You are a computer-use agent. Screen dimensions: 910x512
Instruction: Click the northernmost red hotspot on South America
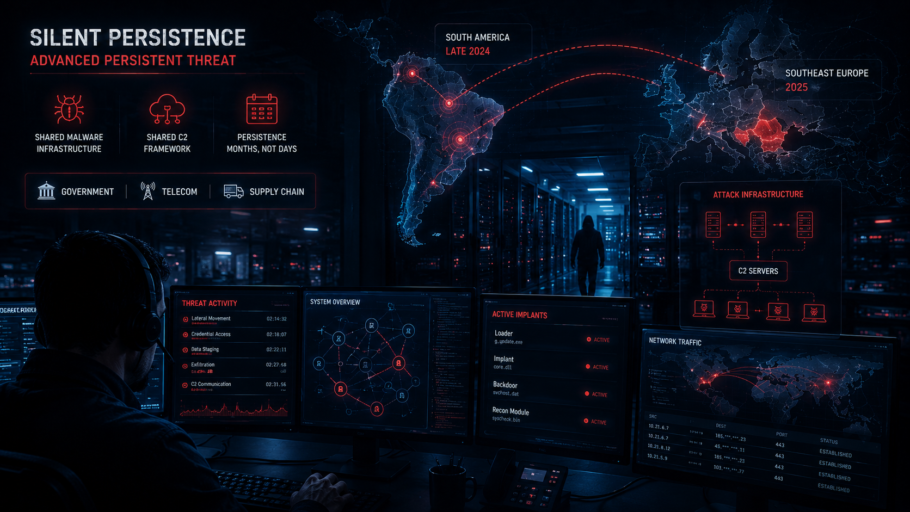point(412,73)
